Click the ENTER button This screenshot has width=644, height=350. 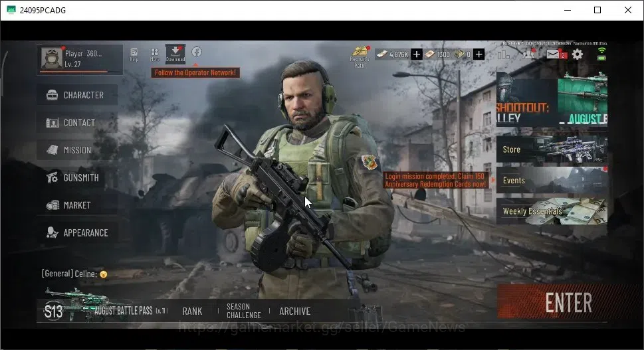(569, 303)
